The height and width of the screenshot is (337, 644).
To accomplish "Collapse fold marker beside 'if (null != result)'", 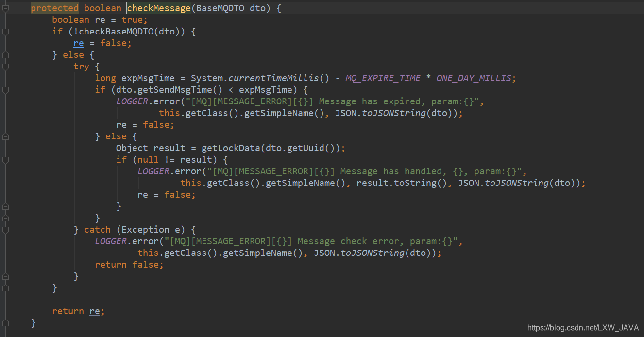I will pyautogui.click(x=5, y=160).
